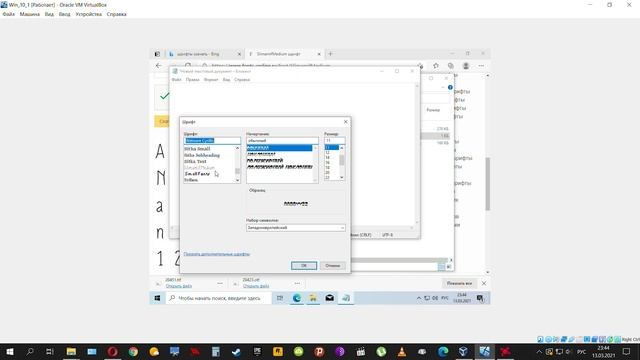Close the Шрифт font dialog

pos(346,122)
